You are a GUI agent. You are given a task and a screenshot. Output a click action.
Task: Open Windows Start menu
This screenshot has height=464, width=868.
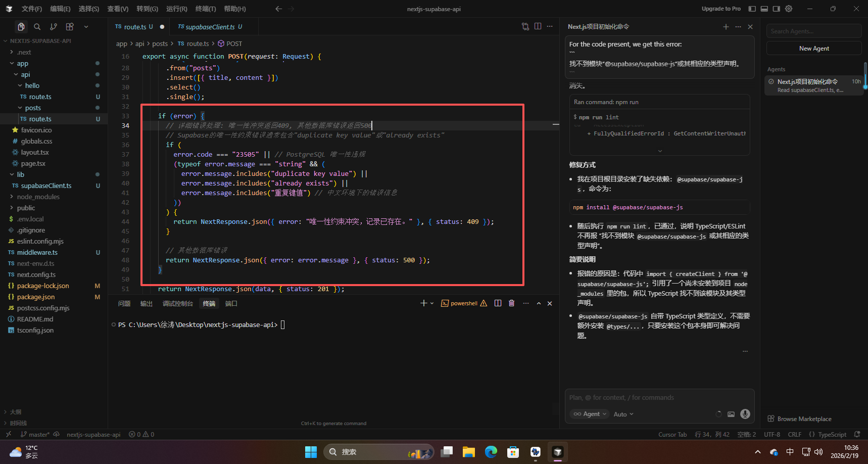311,452
